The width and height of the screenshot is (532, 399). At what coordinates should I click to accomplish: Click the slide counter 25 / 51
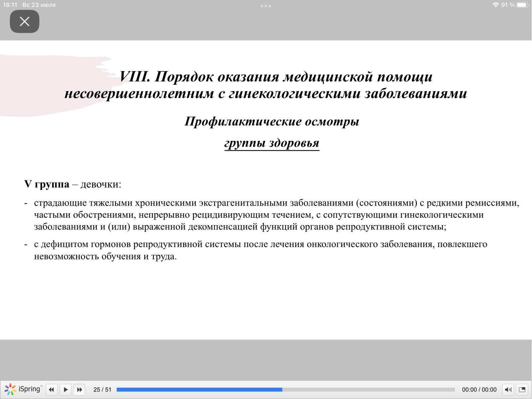(x=102, y=390)
